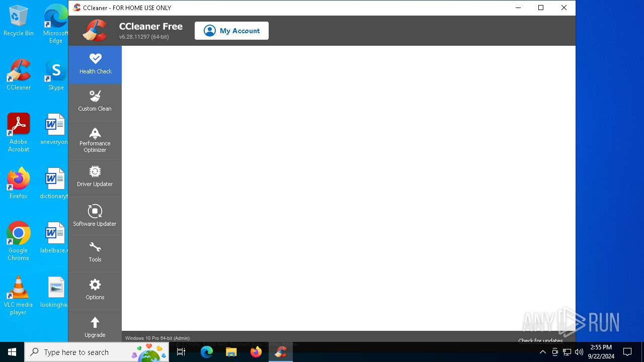Open the Windows Start menu
This screenshot has height=362, width=644.
point(12,352)
